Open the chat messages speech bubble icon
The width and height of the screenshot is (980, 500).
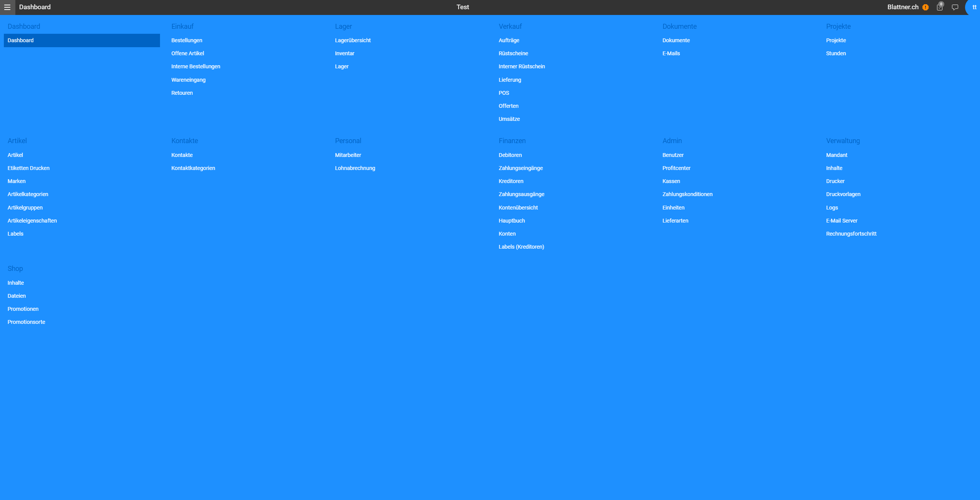pyautogui.click(x=955, y=7)
